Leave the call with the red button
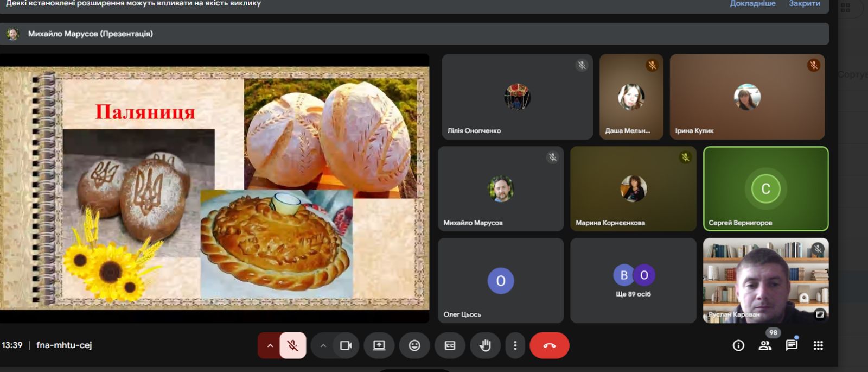 point(549,345)
